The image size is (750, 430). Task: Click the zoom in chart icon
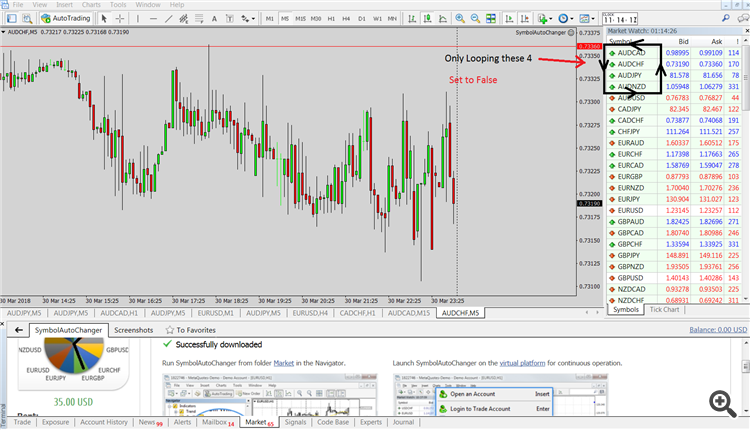(460, 18)
